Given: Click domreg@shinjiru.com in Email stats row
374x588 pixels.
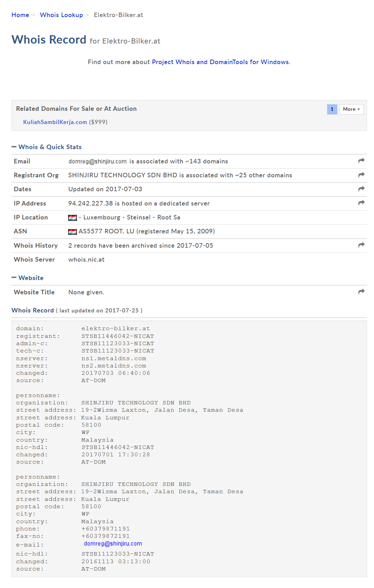Looking at the screenshot, I should [x=97, y=161].
